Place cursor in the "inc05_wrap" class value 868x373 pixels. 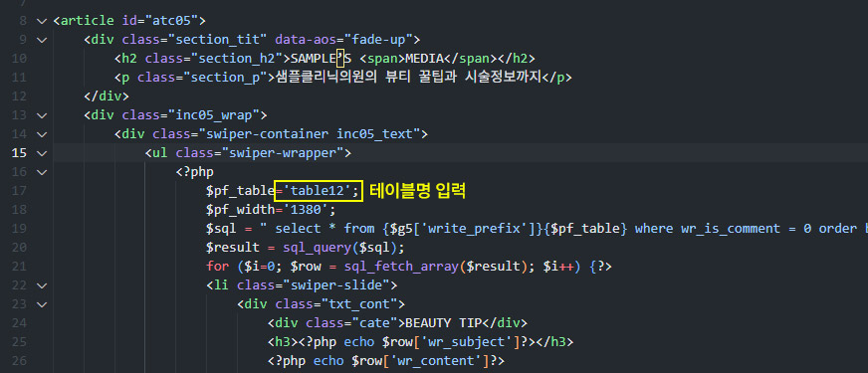point(218,115)
